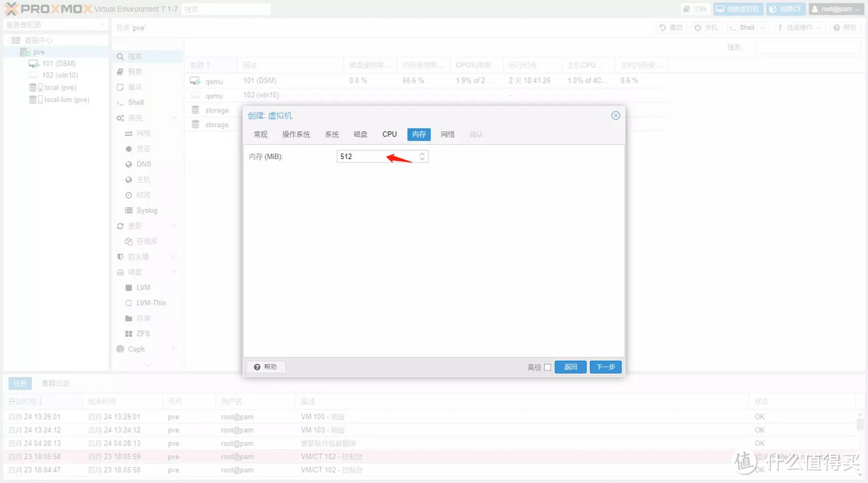Click the Ceph menu icon

point(121,349)
